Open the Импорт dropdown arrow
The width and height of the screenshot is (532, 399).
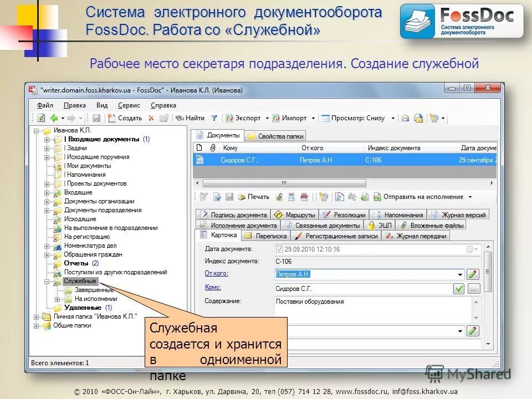click(x=313, y=118)
